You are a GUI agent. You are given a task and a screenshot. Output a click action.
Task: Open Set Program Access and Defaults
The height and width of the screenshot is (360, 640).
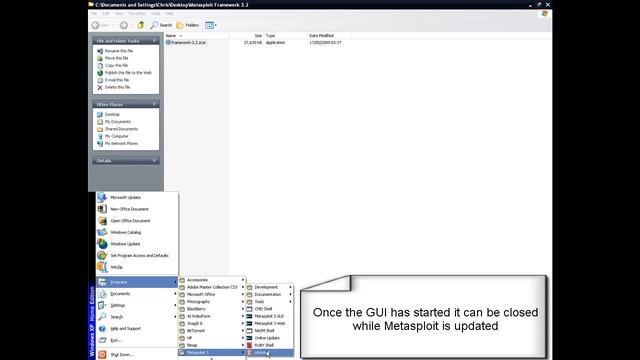(x=137, y=256)
